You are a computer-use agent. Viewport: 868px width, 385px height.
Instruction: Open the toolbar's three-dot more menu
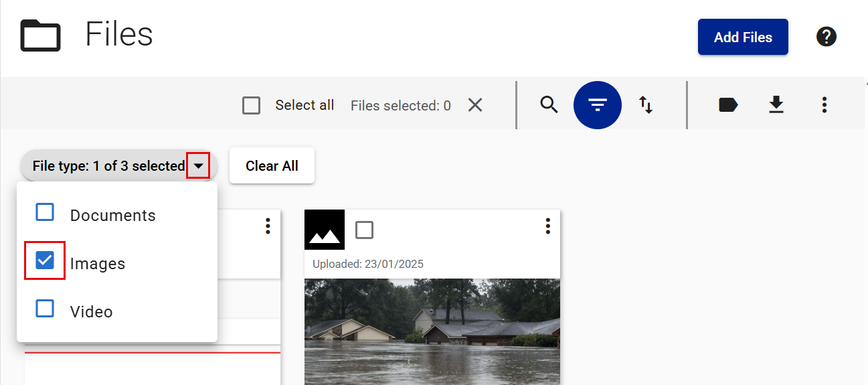pos(824,105)
